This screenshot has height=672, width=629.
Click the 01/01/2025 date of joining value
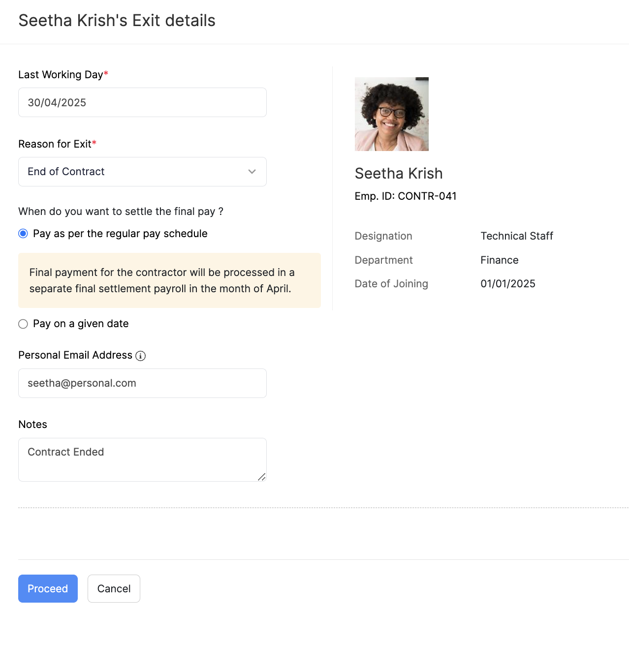coord(507,284)
